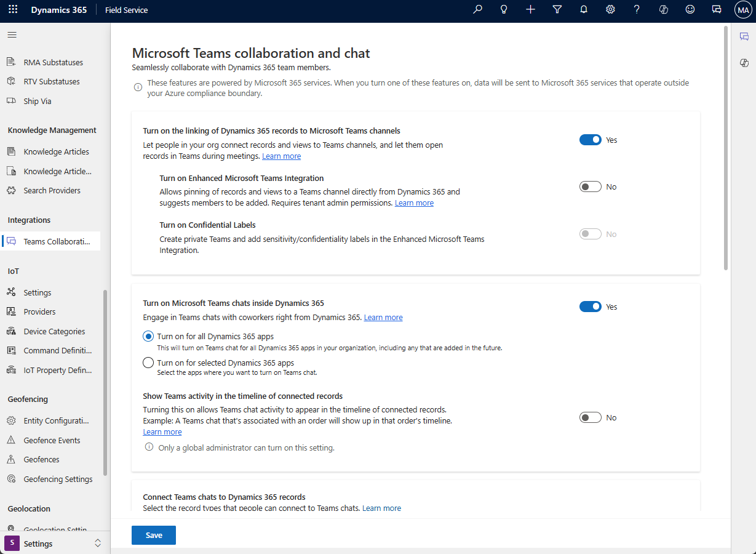Open the advanced find filter icon
Viewport: 756px width, 554px height.
pos(557,10)
